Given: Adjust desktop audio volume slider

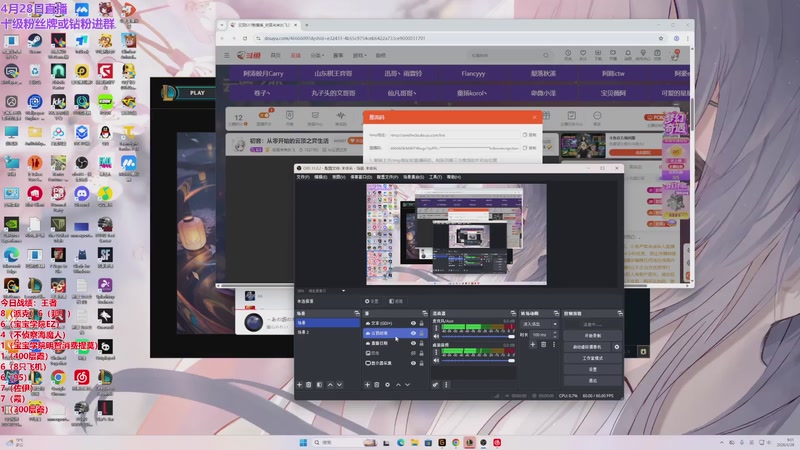Looking at the screenshot, I should 479,361.
